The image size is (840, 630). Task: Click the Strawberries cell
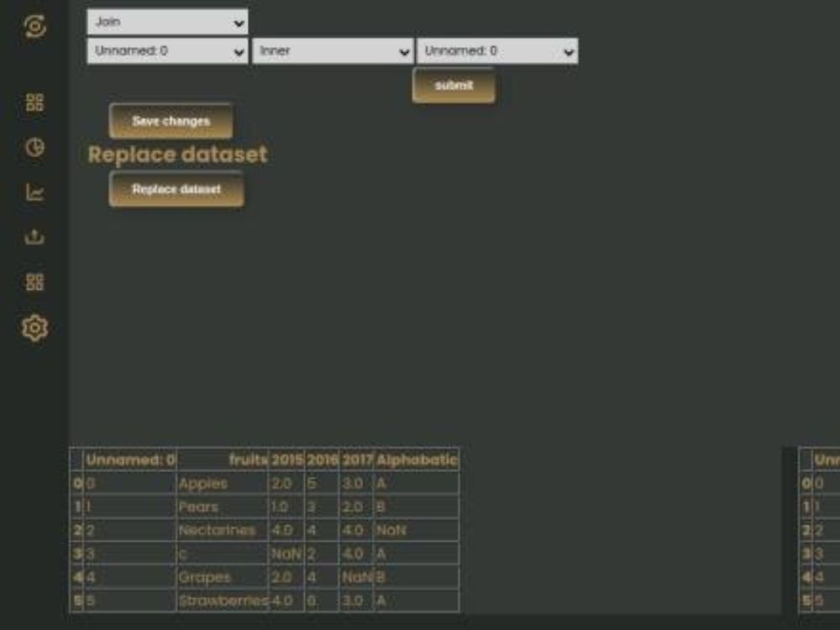(x=223, y=601)
